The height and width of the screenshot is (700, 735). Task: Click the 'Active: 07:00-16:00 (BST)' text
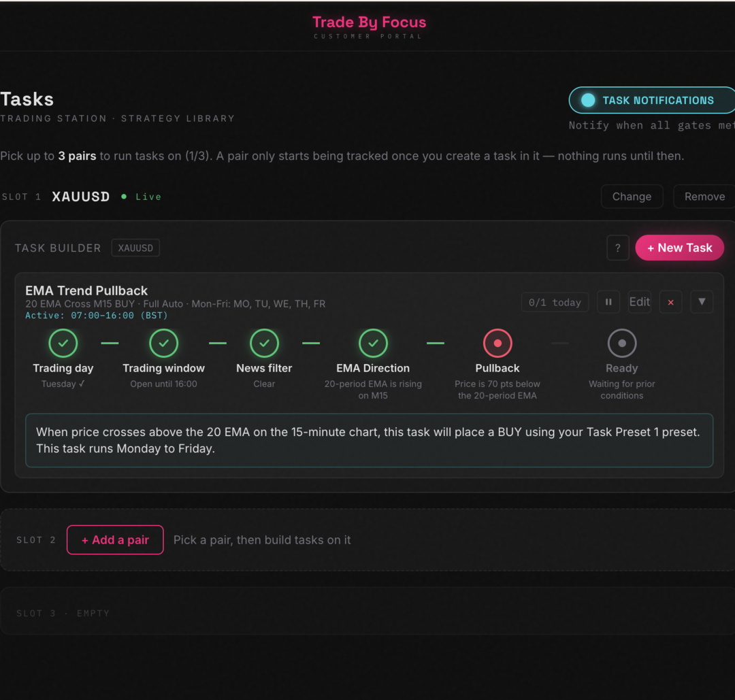[96, 316]
